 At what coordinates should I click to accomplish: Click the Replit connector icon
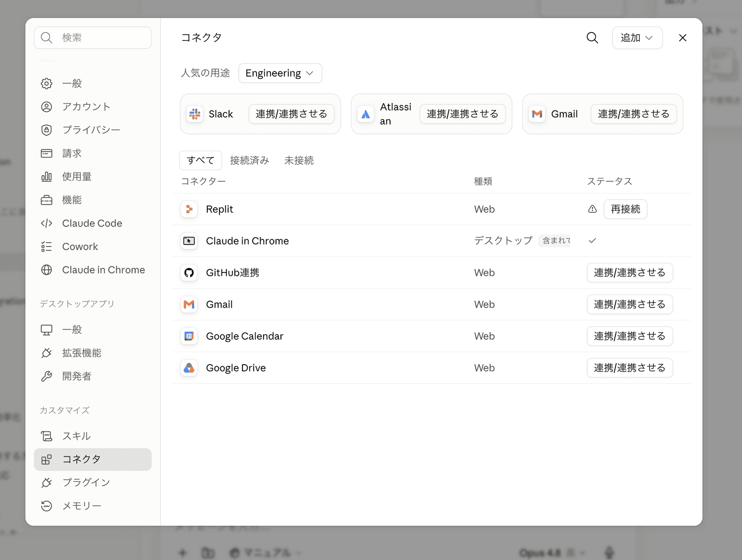[x=189, y=209]
